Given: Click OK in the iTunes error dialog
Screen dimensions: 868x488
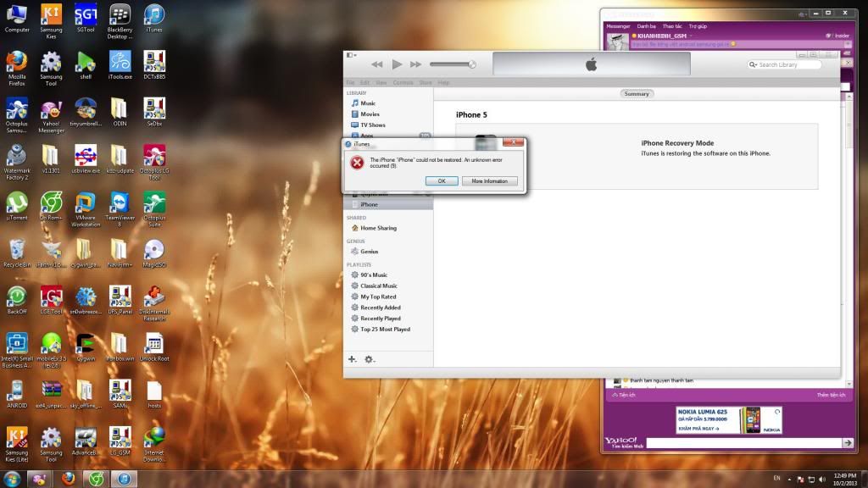Looking at the screenshot, I should [x=441, y=181].
